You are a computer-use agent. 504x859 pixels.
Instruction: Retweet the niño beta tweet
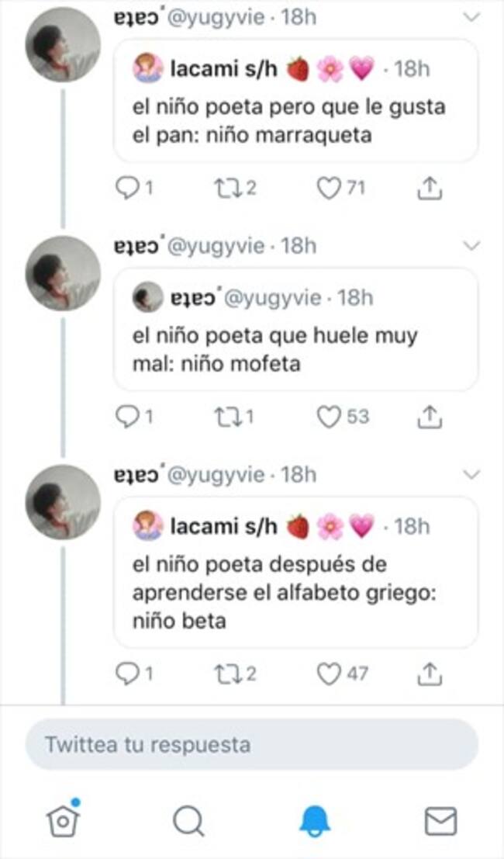point(229,674)
